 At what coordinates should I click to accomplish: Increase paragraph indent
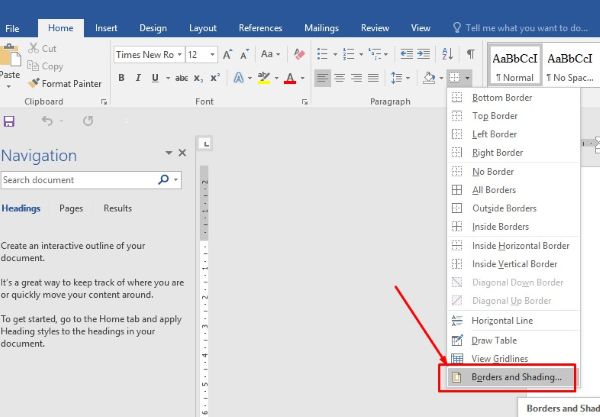tap(423, 54)
